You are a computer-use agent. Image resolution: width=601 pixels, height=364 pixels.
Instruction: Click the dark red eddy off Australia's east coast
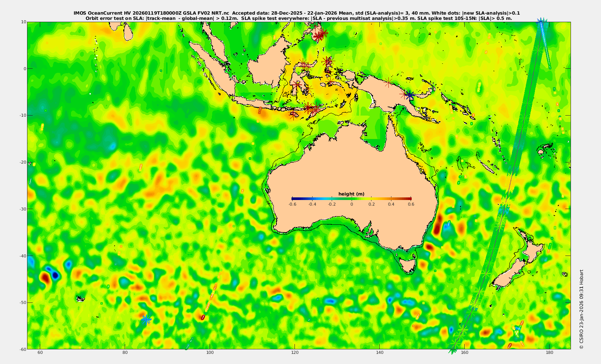coord(437,226)
